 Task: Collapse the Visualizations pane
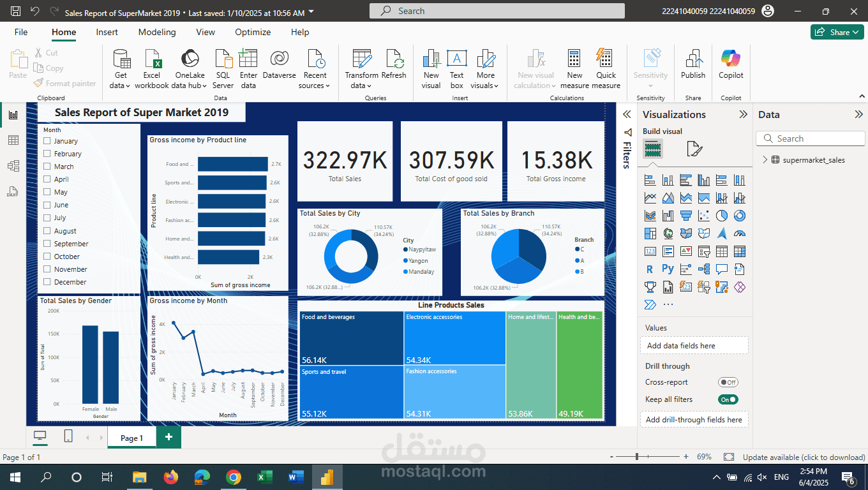(x=743, y=114)
